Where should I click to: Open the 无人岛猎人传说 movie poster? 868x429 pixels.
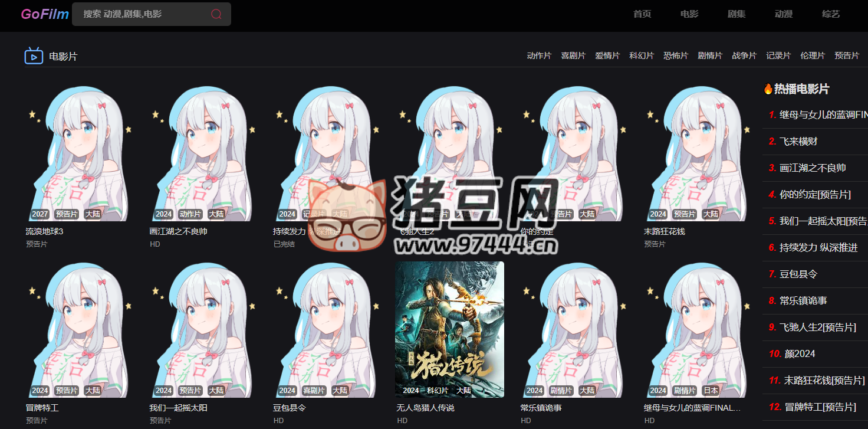(449, 330)
